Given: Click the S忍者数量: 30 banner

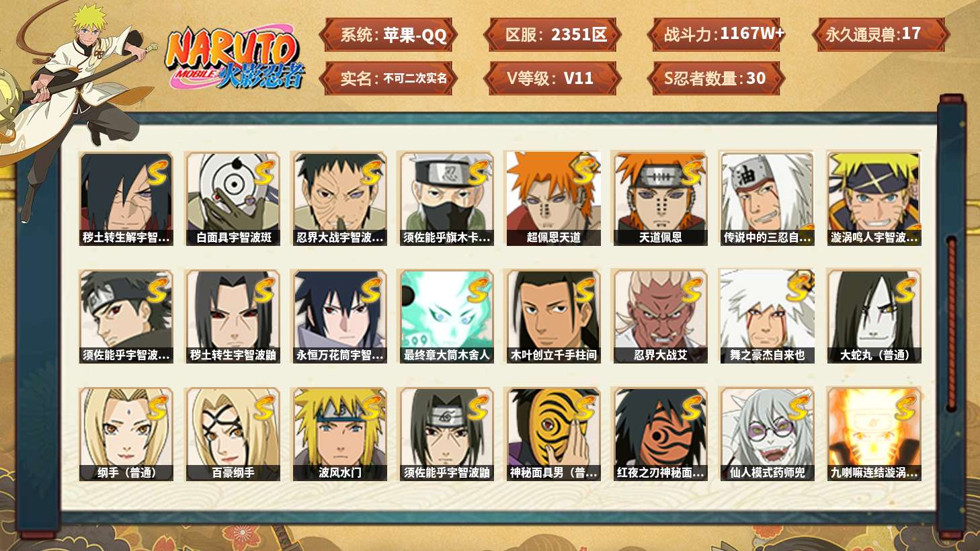Looking at the screenshot, I should tap(716, 79).
